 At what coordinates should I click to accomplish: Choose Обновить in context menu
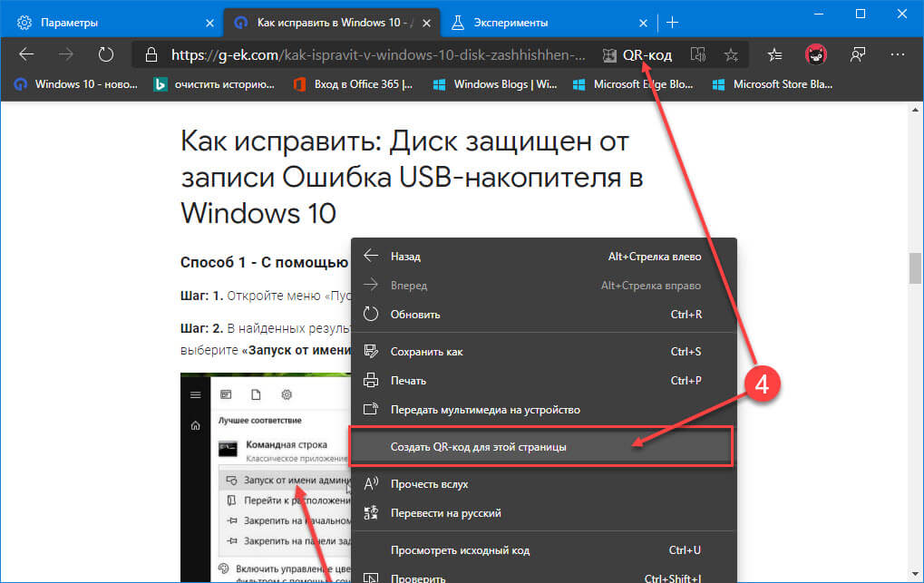coord(543,315)
